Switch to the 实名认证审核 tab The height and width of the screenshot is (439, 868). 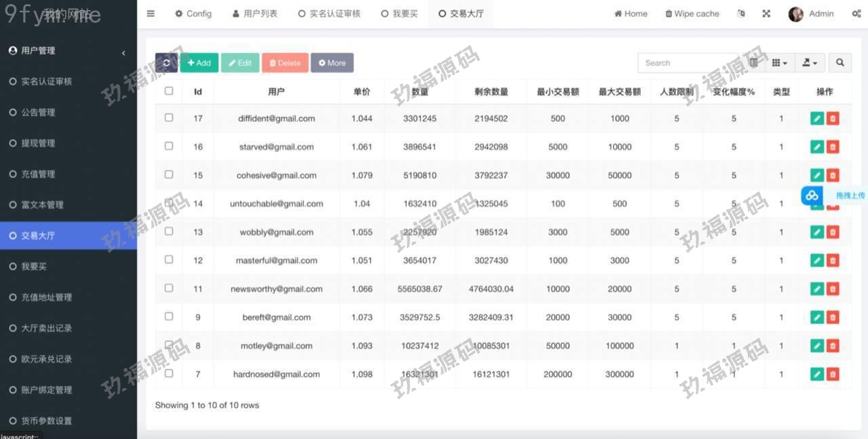(330, 14)
